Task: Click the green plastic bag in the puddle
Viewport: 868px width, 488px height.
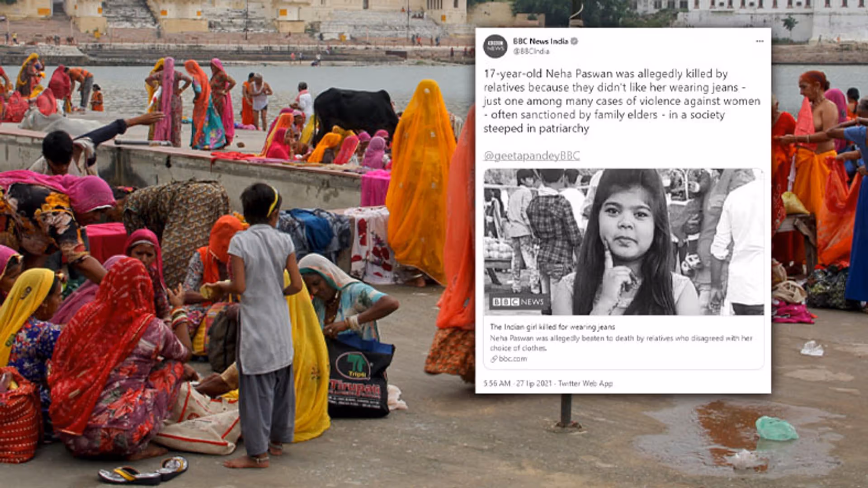Action: pyautogui.click(x=776, y=429)
